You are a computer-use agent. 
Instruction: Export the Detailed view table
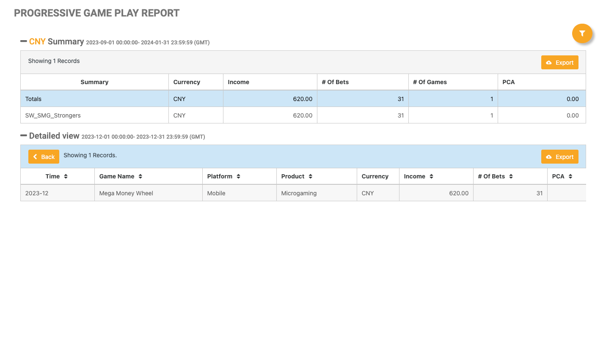coord(559,157)
